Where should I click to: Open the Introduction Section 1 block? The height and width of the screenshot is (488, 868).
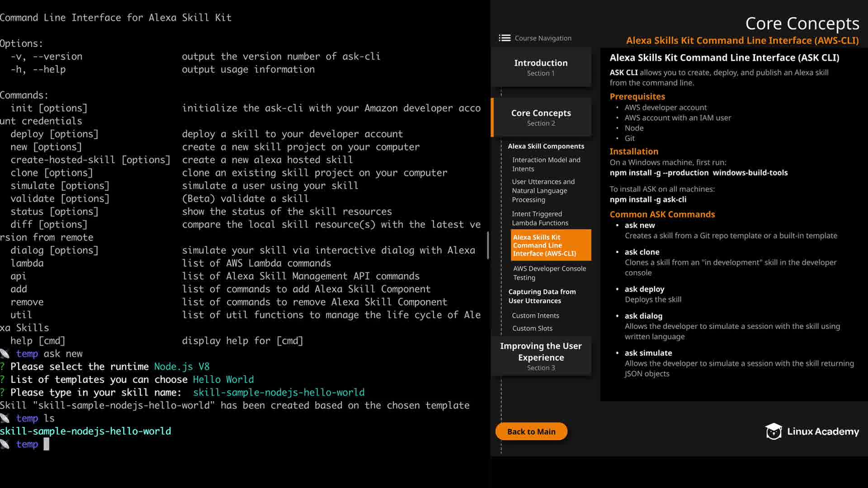coord(541,67)
